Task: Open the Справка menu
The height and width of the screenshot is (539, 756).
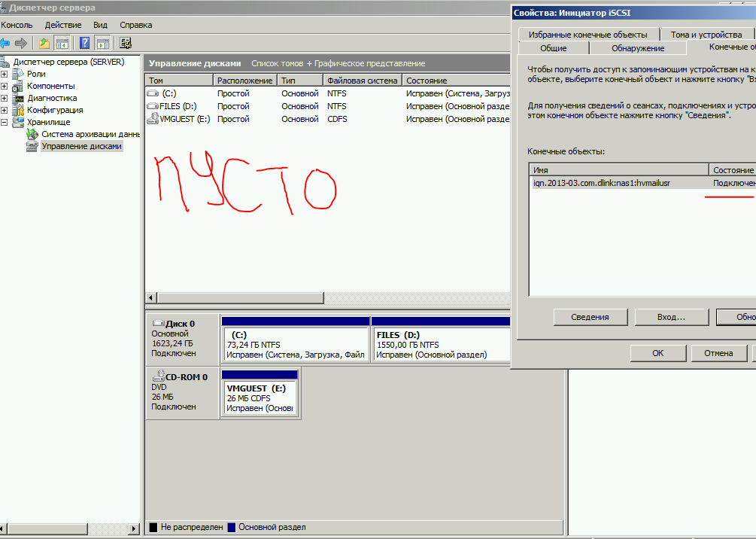Action: tap(136, 25)
